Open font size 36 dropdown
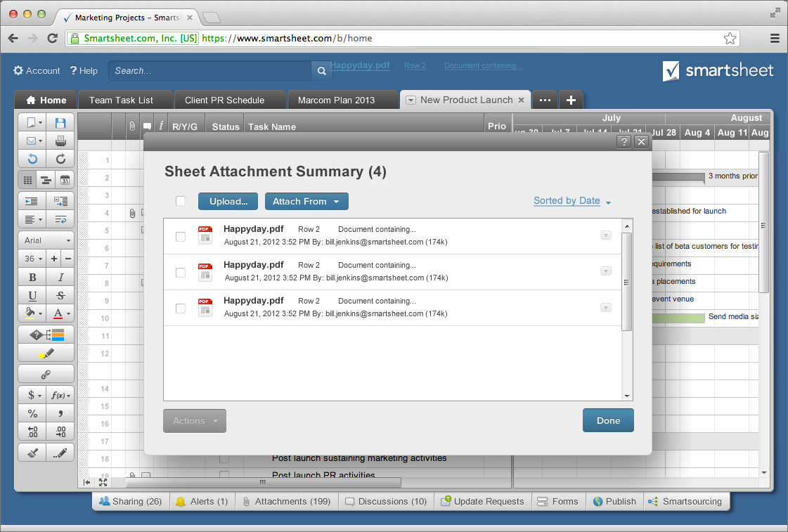This screenshot has width=788, height=532. click(x=33, y=259)
